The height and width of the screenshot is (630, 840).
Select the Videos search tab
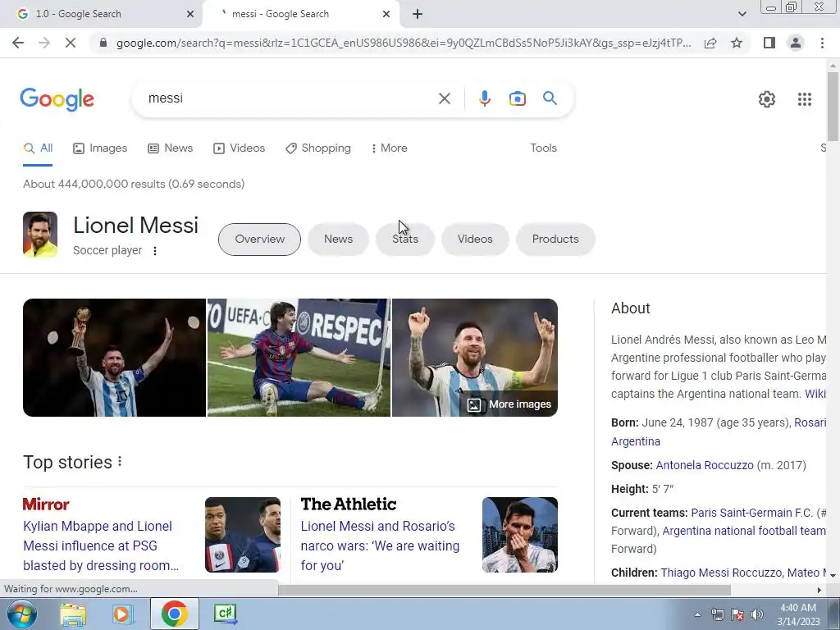click(239, 148)
